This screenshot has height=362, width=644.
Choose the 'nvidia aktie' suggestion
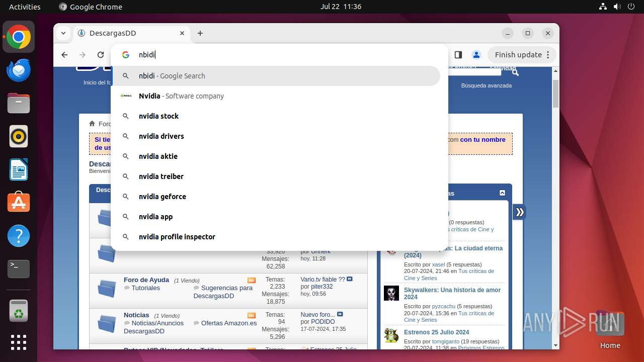276,156
